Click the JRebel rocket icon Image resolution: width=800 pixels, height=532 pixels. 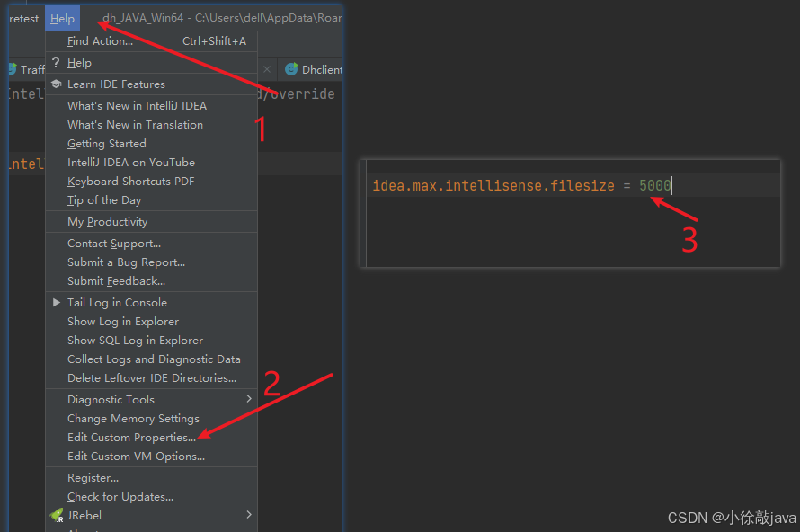click(x=57, y=515)
